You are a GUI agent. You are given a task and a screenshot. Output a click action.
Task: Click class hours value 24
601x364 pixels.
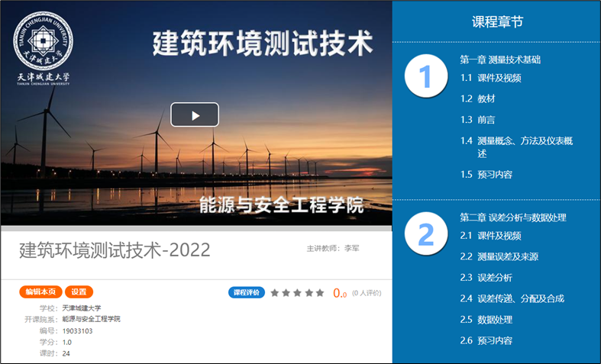tap(66, 353)
